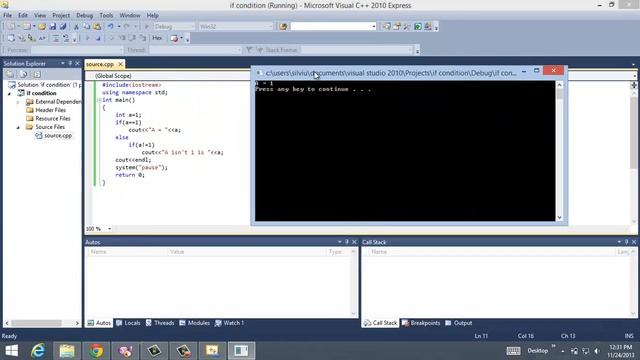
Task: Click the third Solution Explorer toolbar icon
Action: 37,74
